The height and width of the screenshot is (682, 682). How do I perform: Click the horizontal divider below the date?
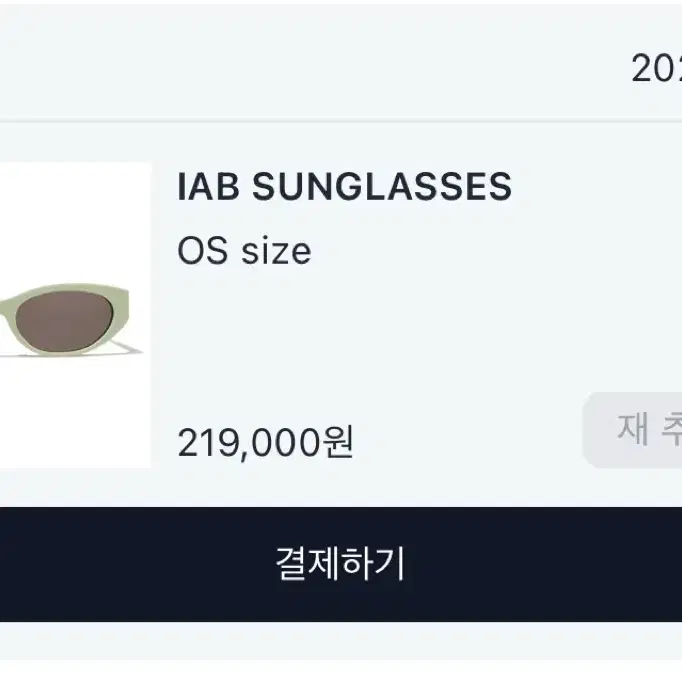pyautogui.click(x=341, y=120)
